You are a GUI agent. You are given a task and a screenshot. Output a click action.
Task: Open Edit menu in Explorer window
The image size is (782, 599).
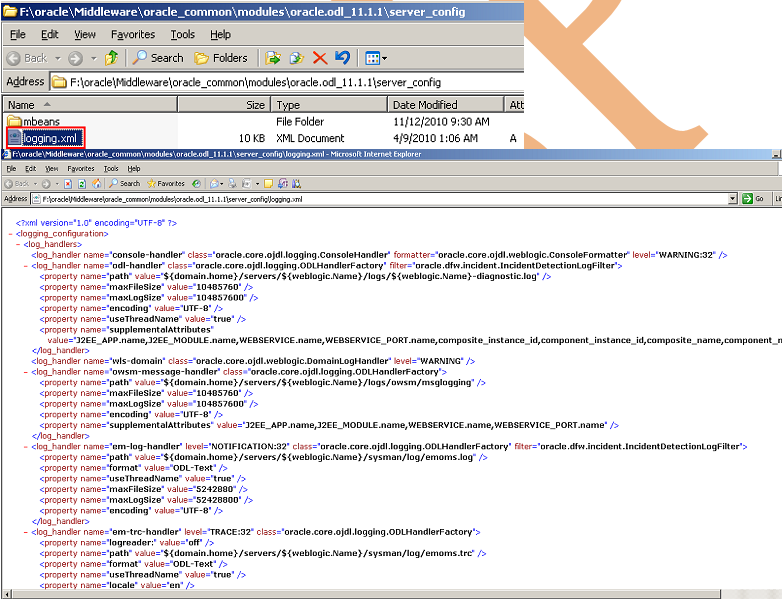pos(49,34)
